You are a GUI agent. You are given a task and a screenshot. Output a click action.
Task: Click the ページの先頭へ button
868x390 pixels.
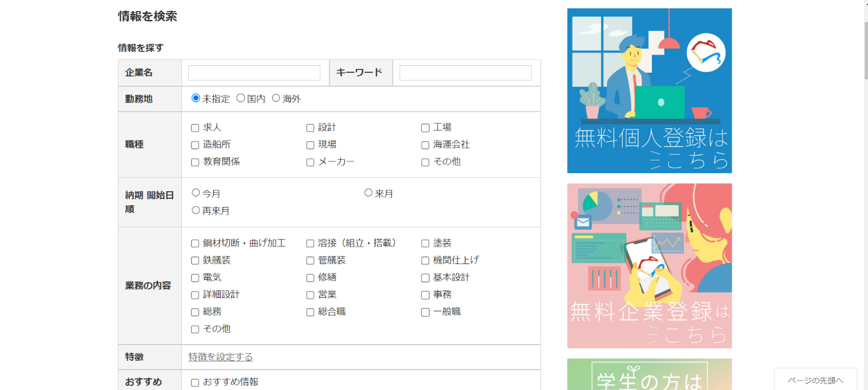click(x=815, y=380)
